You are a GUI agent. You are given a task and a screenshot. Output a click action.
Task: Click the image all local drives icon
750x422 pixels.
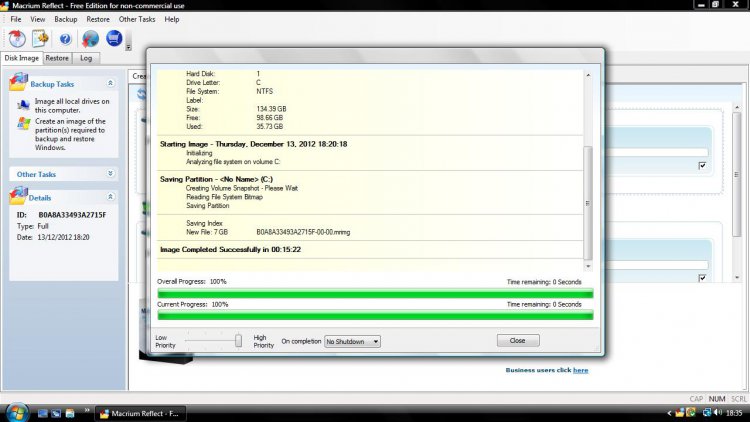[23, 104]
